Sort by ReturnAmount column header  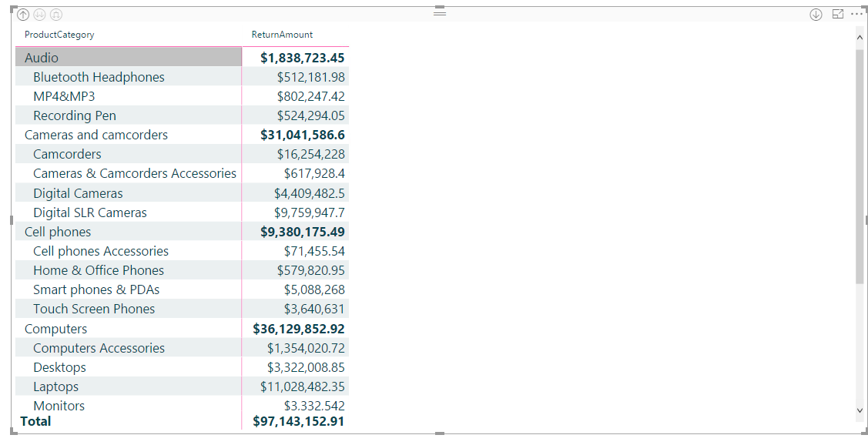click(x=283, y=35)
